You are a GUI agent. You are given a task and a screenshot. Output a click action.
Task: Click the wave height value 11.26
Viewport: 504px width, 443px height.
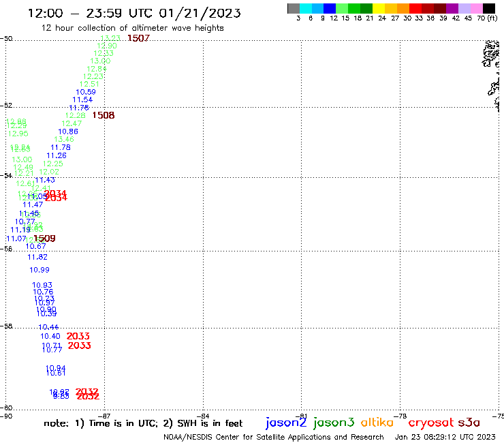pos(57,155)
